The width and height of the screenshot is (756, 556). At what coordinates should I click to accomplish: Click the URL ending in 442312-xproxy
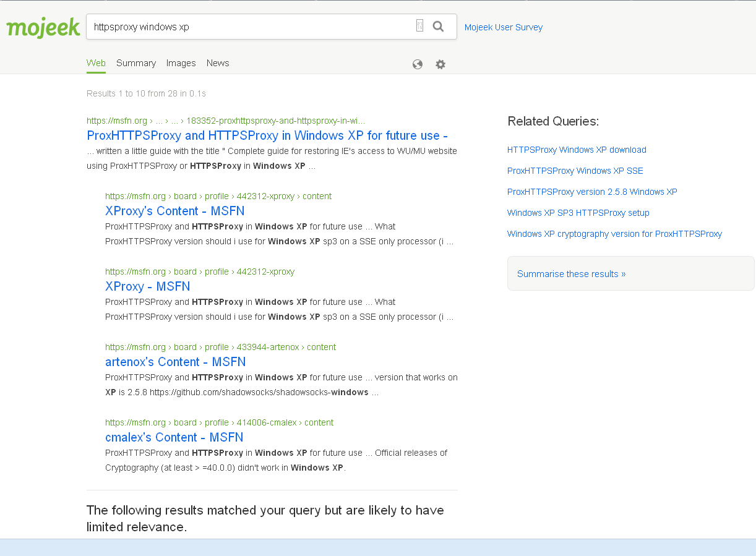[200, 272]
